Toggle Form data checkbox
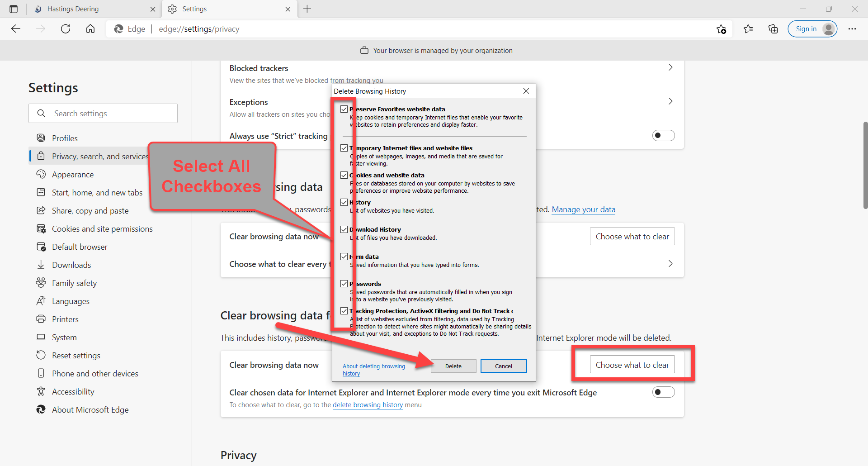868x466 pixels. 344,257
